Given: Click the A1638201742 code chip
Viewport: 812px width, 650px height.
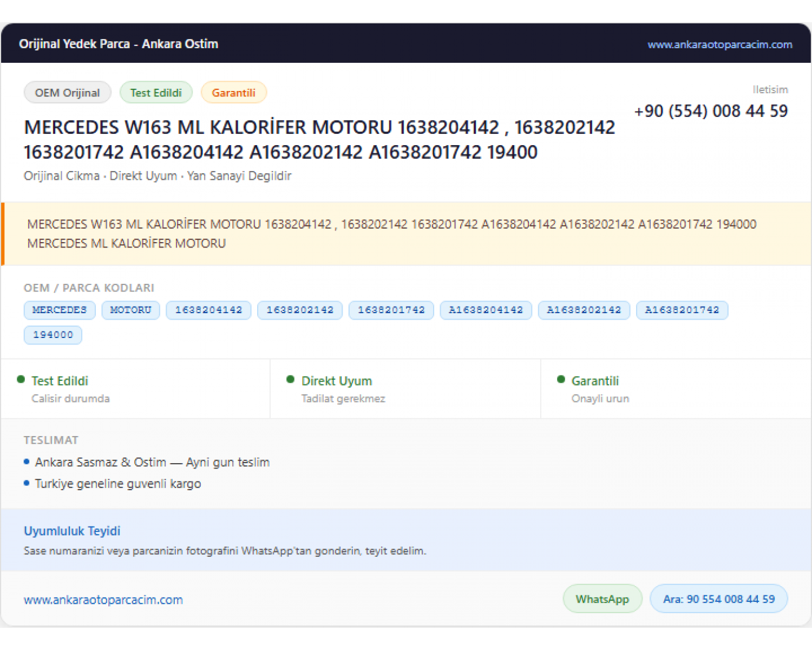Looking at the screenshot, I should click(x=682, y=310).
